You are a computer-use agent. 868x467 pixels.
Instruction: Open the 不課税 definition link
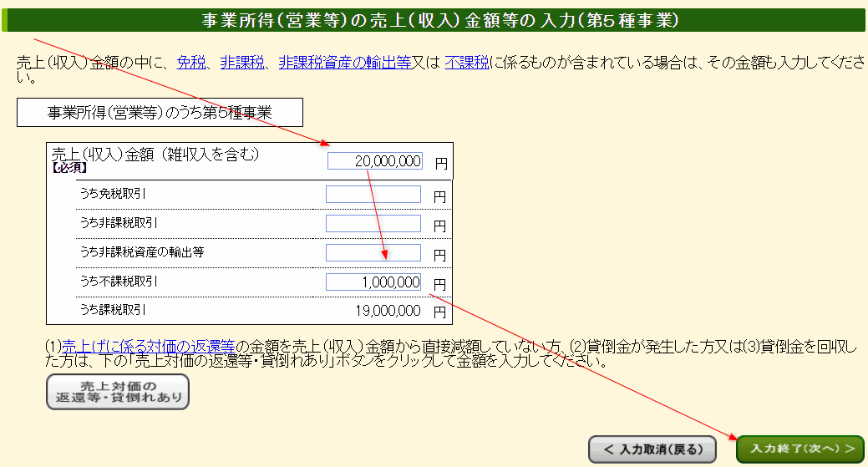[x=467, y=63]
